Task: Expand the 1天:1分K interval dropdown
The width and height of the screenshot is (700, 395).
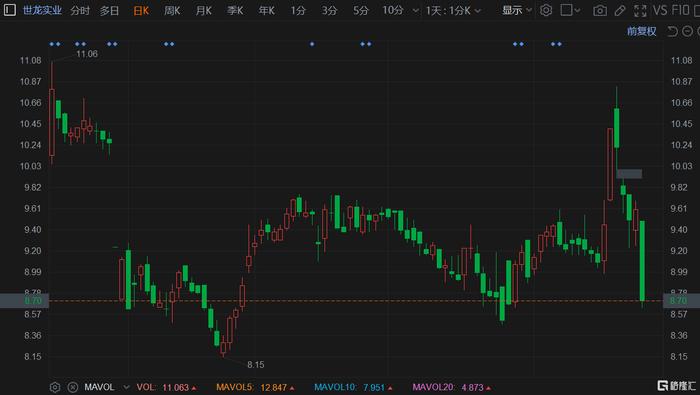Action: [453, 10]
